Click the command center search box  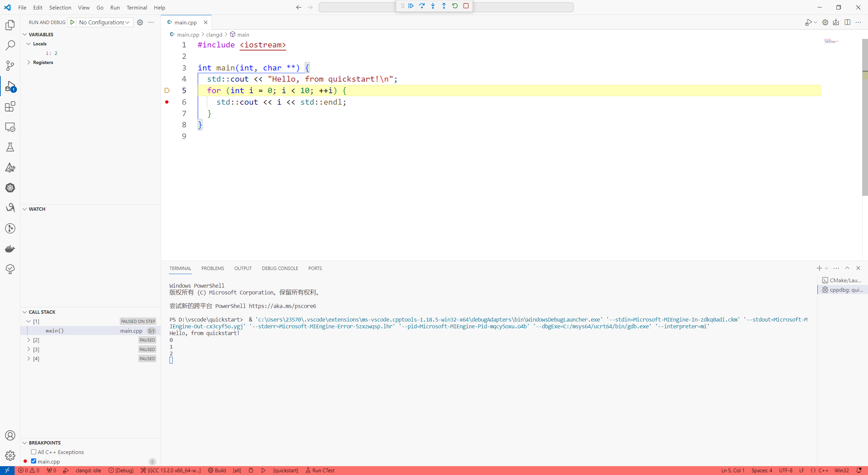[x=446, y=7]
